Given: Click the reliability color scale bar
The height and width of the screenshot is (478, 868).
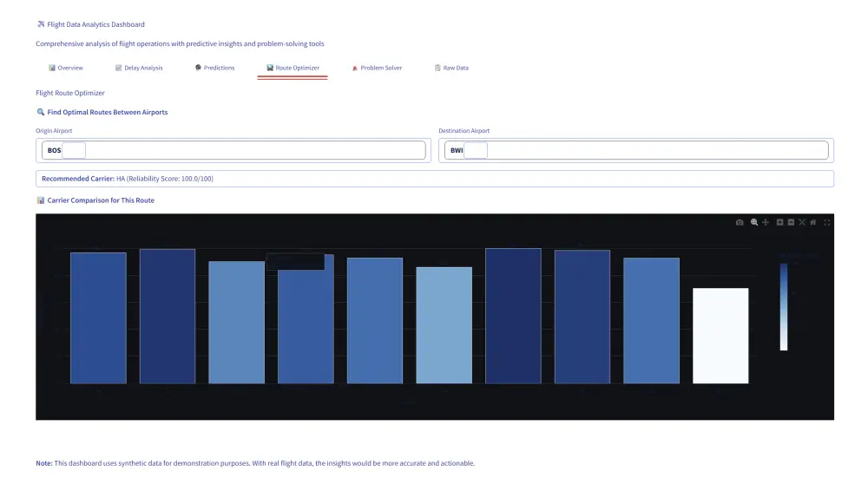Looking at the screenshot, I should [x=783, y=307].
